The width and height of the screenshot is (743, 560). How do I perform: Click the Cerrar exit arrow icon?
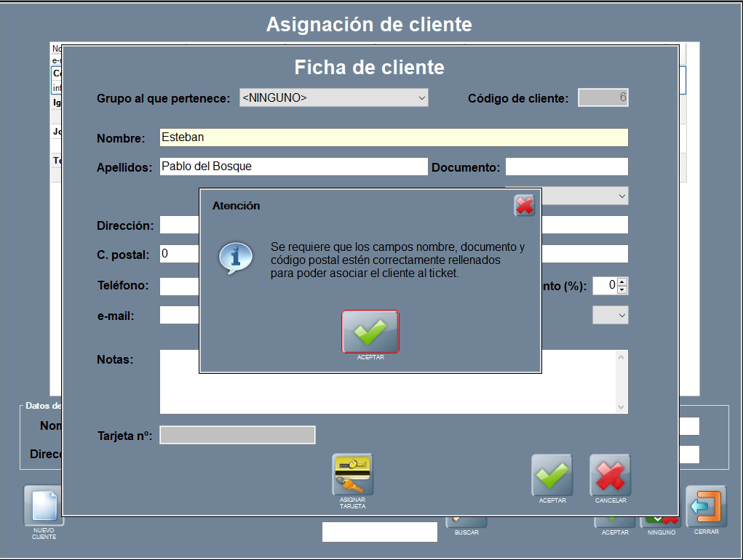point(706,507)
